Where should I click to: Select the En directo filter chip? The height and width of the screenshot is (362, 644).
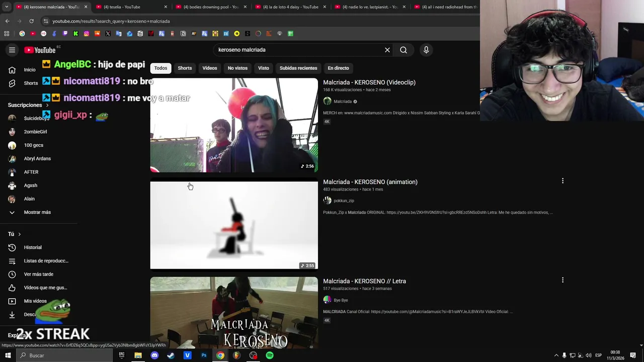point(338,68)
